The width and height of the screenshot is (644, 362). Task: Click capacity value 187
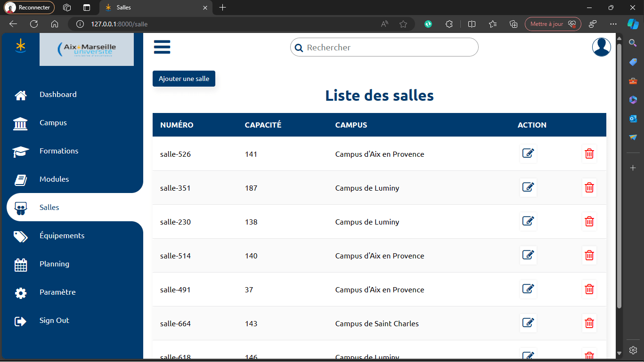(251, 188)
